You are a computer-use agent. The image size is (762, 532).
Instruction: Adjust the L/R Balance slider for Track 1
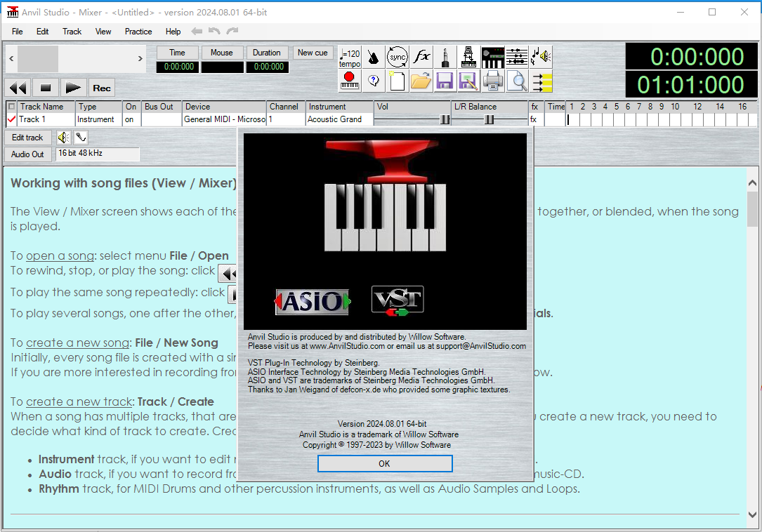[489, 119]
